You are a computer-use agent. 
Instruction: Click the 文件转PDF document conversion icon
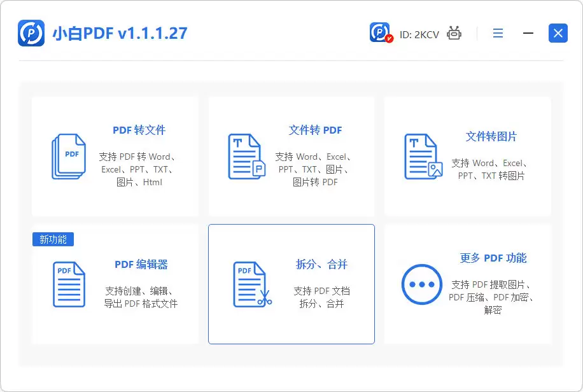tap(245, 156)
